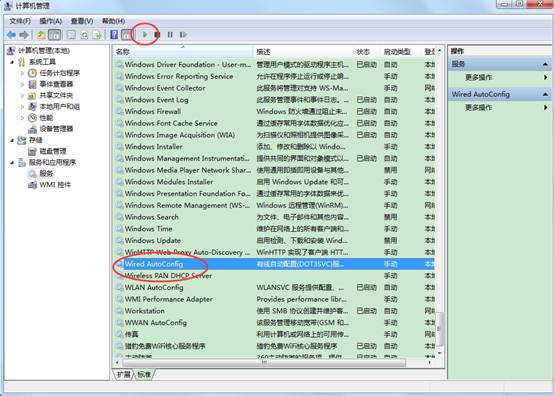Collapse the 服务和应用程序 tree node

click(x=12, y=163)
